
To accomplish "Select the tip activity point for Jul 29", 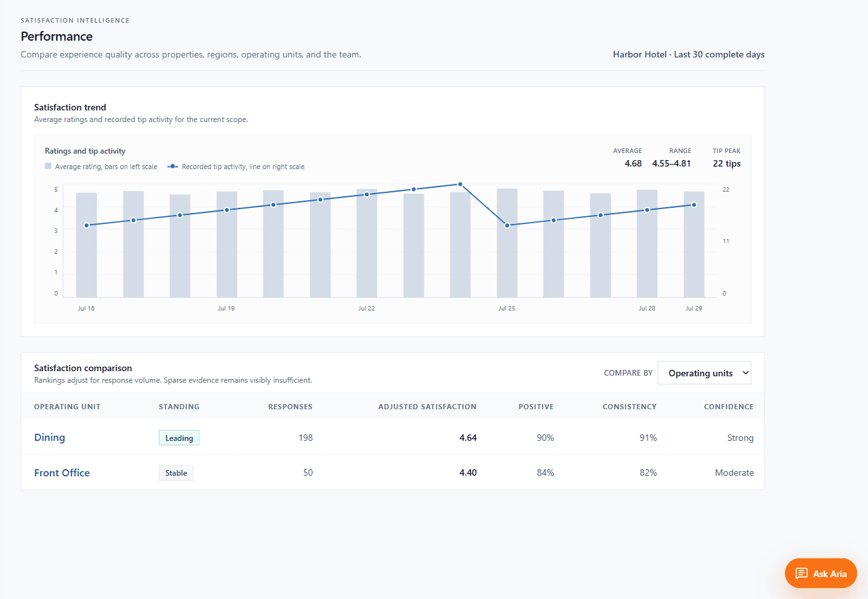I will [694, 205].
